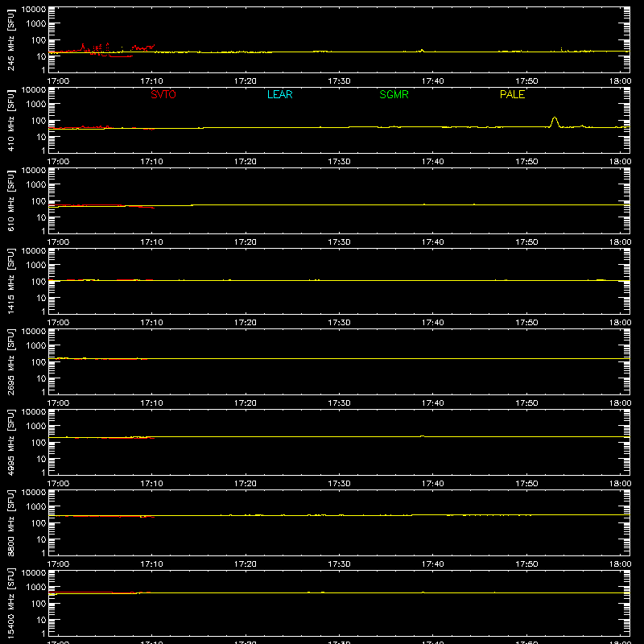This screenshot has height=644, width=644.
Task: Click 17:30 tick label below 245 MHz plot
Action: [339, 81]
